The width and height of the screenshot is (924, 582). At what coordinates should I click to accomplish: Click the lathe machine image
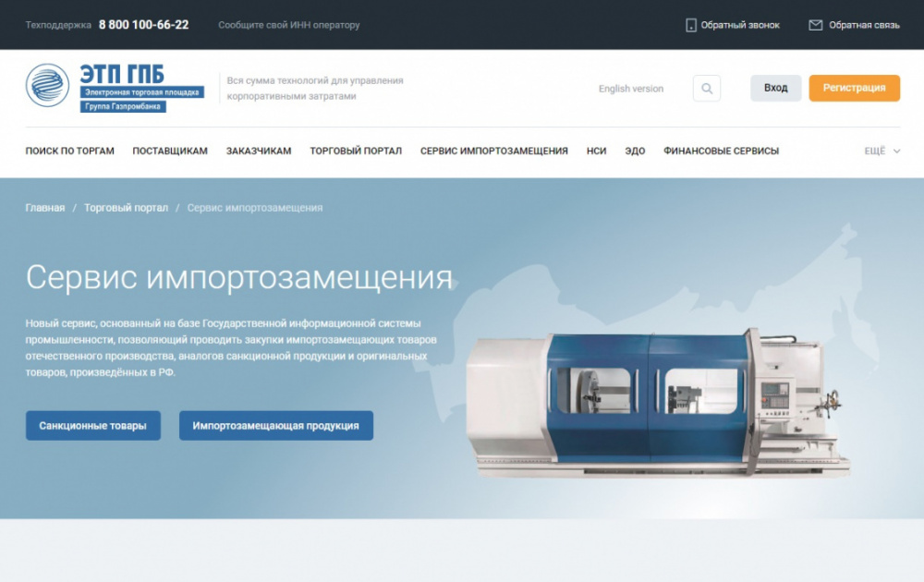pos(656,402)
